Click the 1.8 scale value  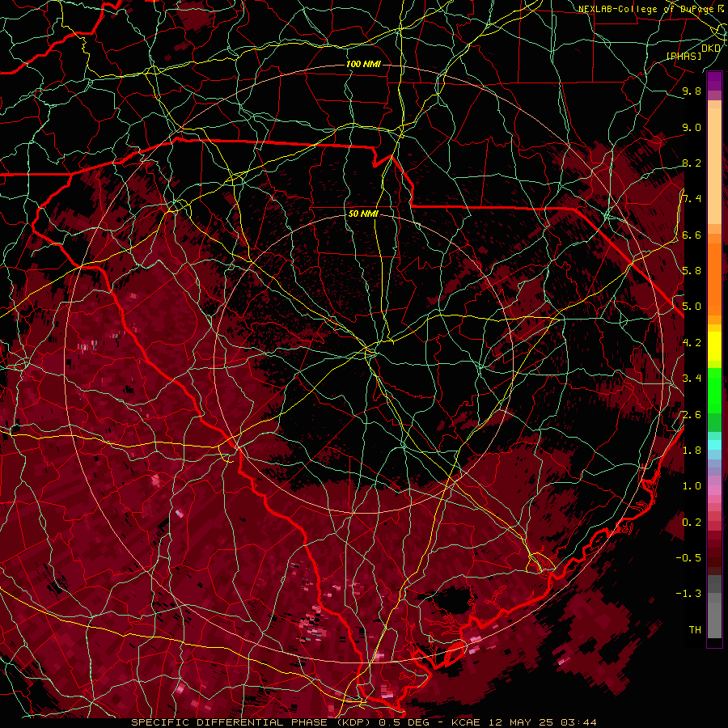[x=692, y=451]
